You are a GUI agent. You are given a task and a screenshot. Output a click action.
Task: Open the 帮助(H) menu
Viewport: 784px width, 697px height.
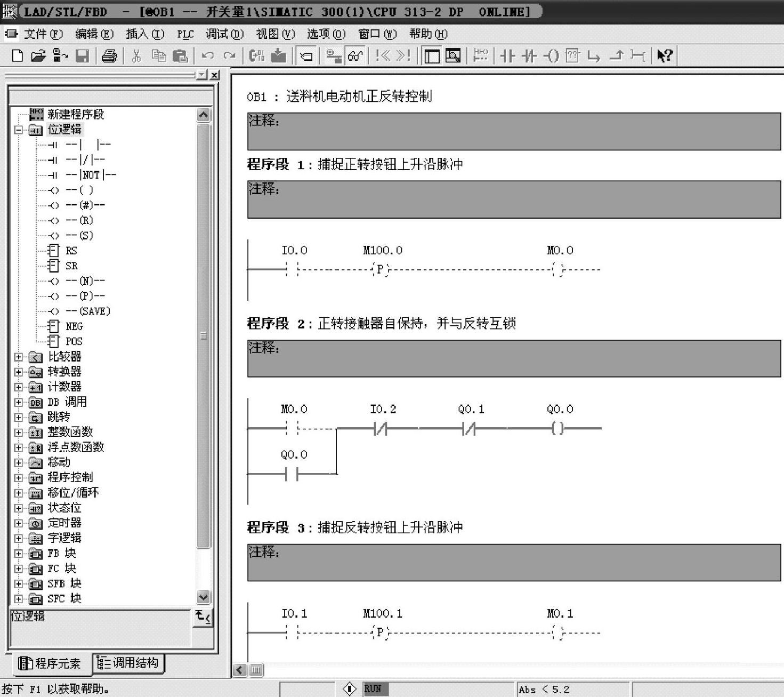tap(429, 34)
